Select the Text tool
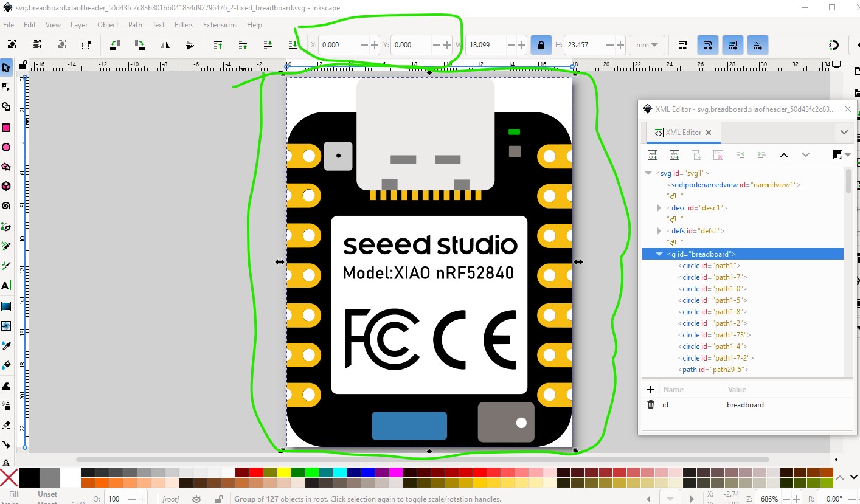 point(6,286)
